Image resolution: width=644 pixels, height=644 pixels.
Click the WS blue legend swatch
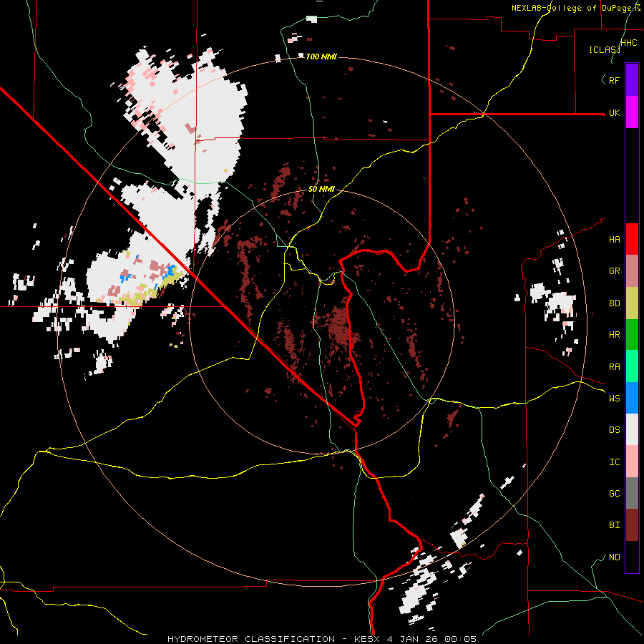click(x=632, y=398)
